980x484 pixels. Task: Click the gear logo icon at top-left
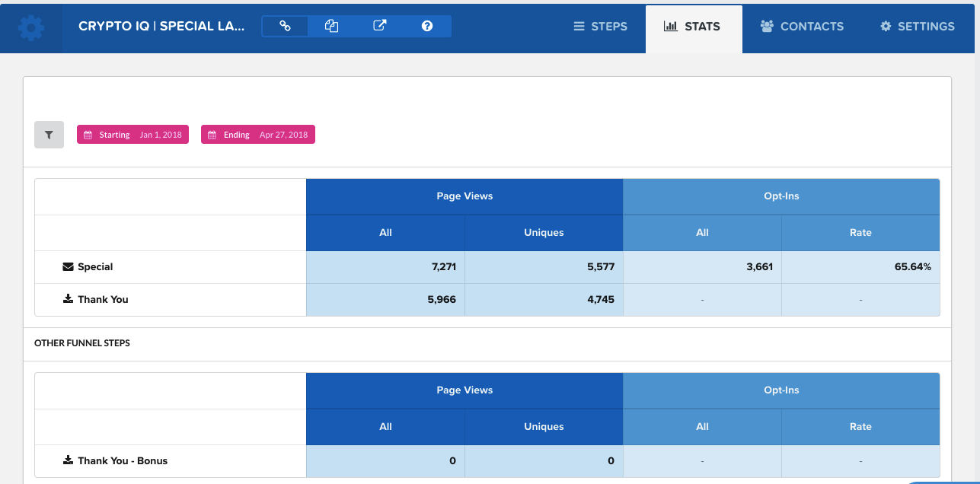click(31, 27)
